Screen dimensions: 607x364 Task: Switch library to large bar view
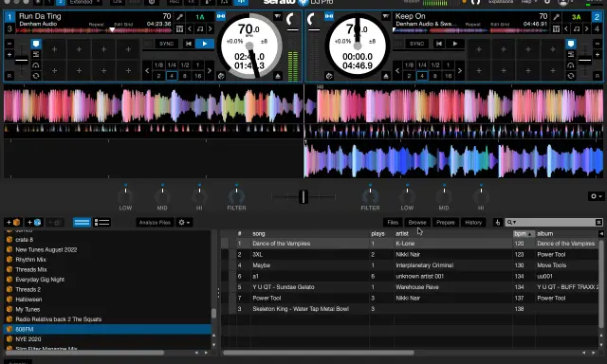point(82,222)
